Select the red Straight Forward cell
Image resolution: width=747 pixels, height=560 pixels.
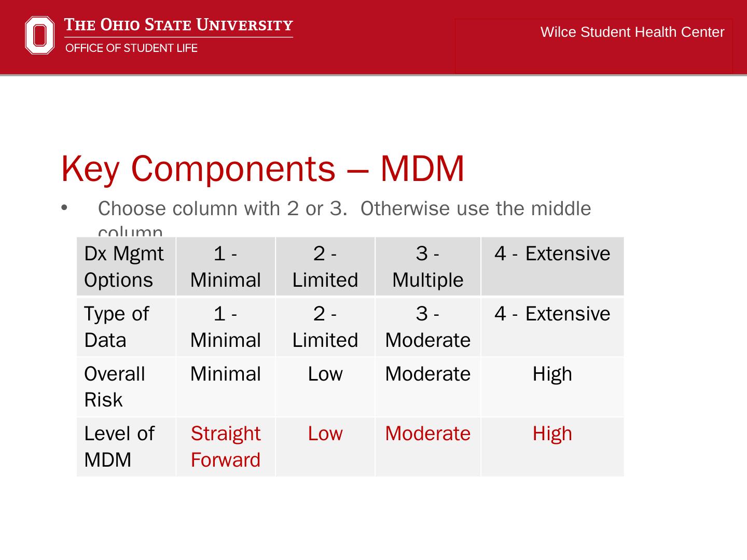coord(226,446)
